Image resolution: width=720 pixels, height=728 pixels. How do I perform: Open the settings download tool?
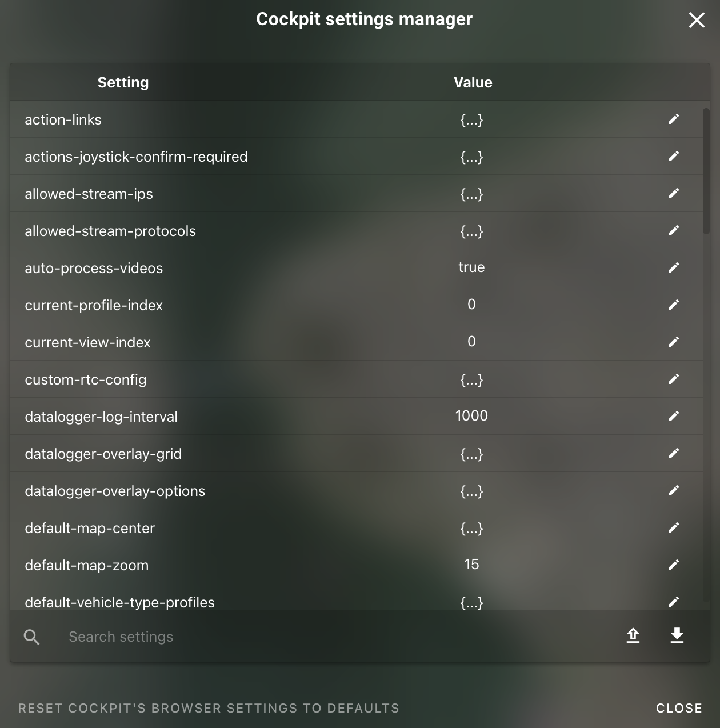click(676, 636)
